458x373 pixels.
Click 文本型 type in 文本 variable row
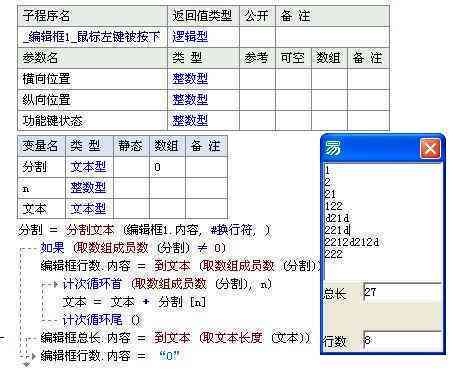pos(88,209)
